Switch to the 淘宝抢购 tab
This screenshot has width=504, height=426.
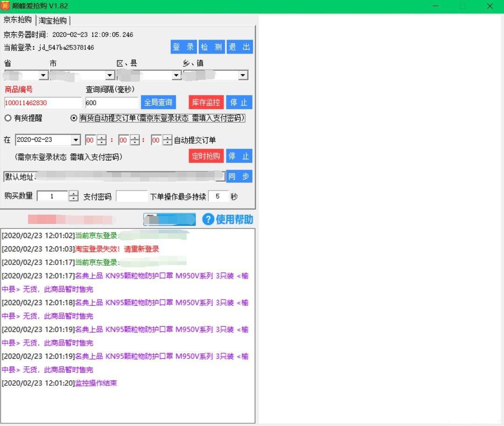(53, 20)
